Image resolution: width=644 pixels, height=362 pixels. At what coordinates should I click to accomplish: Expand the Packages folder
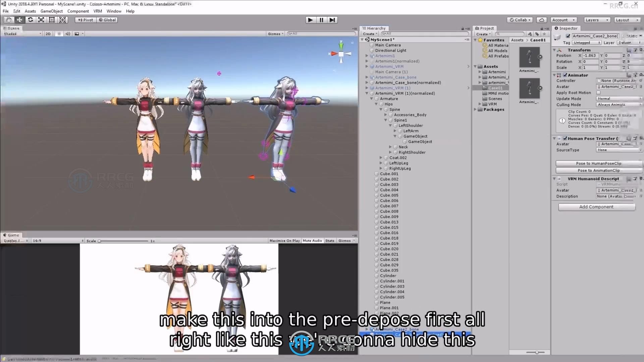coord(475,110)
